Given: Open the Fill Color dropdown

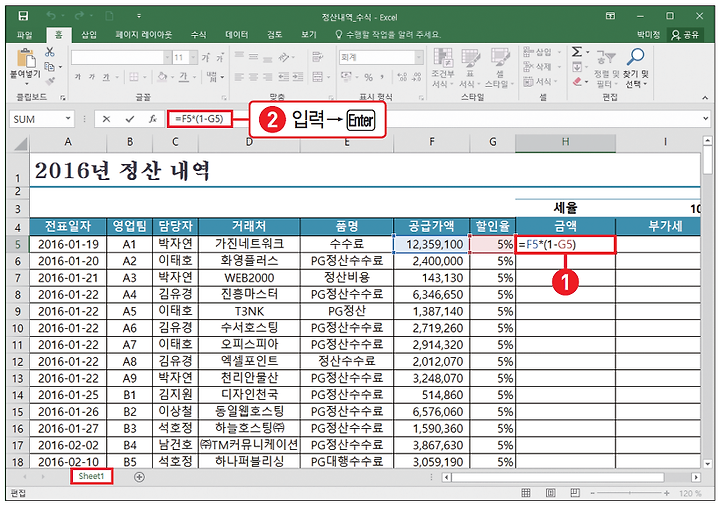Looking at the screenshot, I should click(172, 77).
